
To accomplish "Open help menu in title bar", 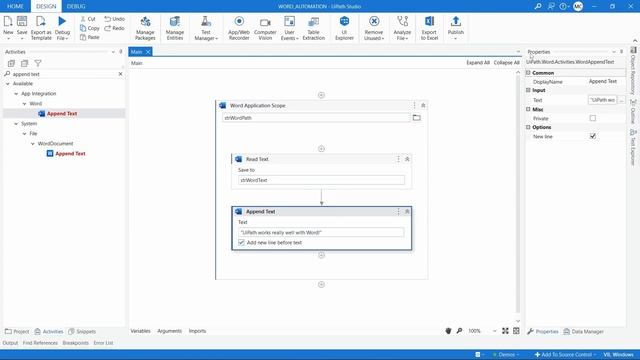I will coord(564,6).
